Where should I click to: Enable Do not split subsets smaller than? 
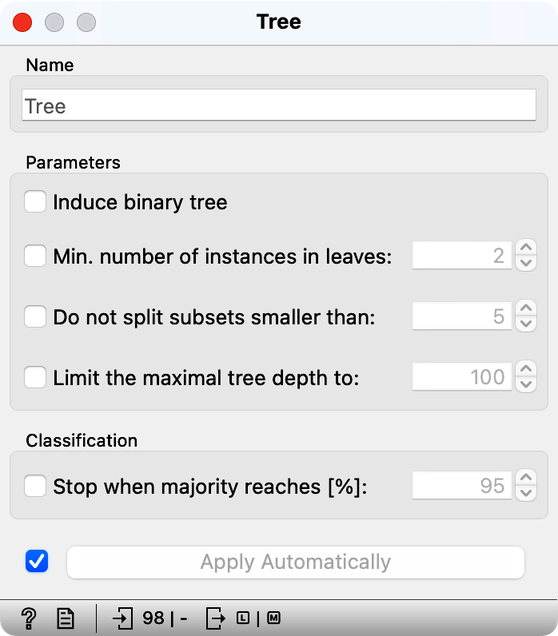pos(35,317)
